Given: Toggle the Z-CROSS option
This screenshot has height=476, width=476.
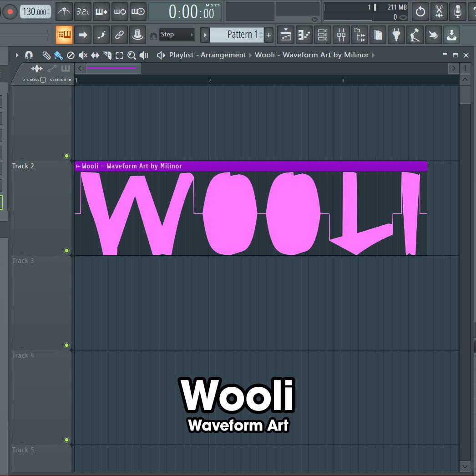Looking at the screenshot, I should click(43, 80).
